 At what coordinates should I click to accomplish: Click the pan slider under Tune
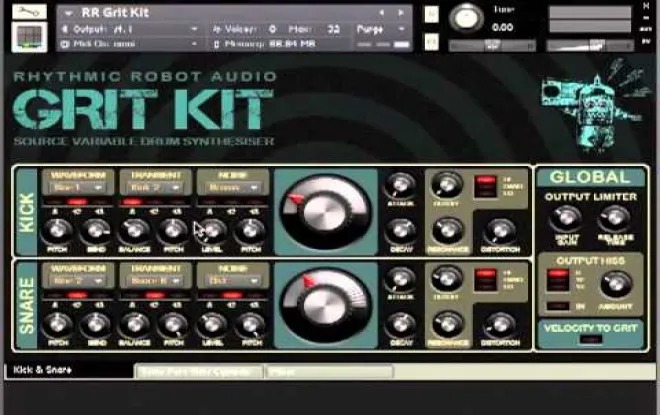point(492,45)
